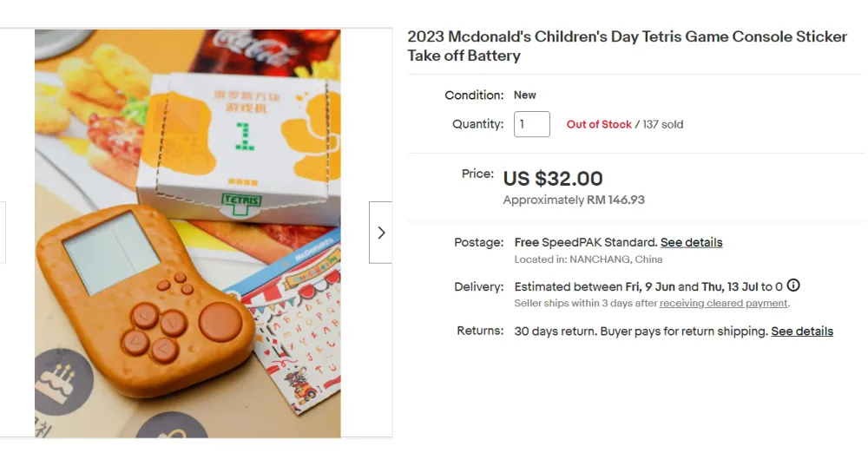The image size is (868, 453).
Task: Click the next image arrow
Action: pos(380,233)
